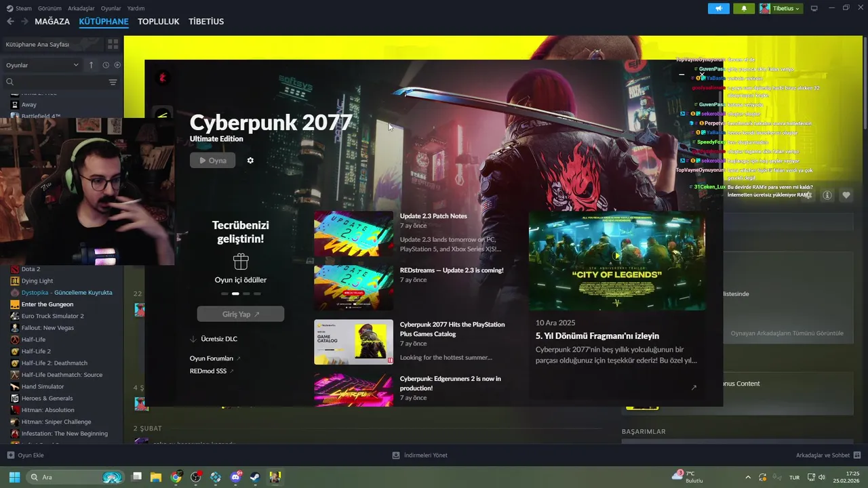Click the Giriş Yap login button

click(x=241, y=314)
